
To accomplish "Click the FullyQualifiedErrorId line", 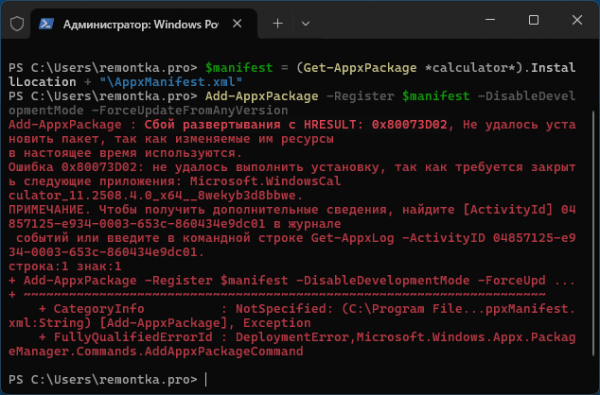I will [307, 337].
